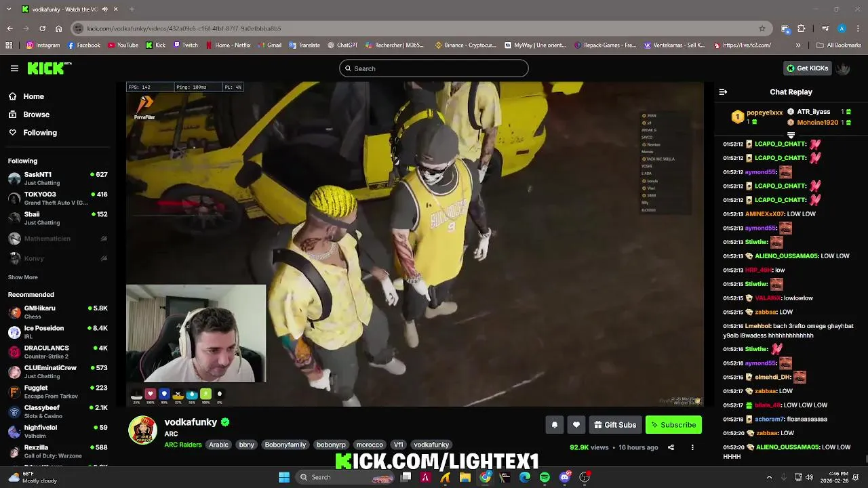Click the video player to pause
The height and width of the screenshot is (488, 868).
(x=415, y=244)
